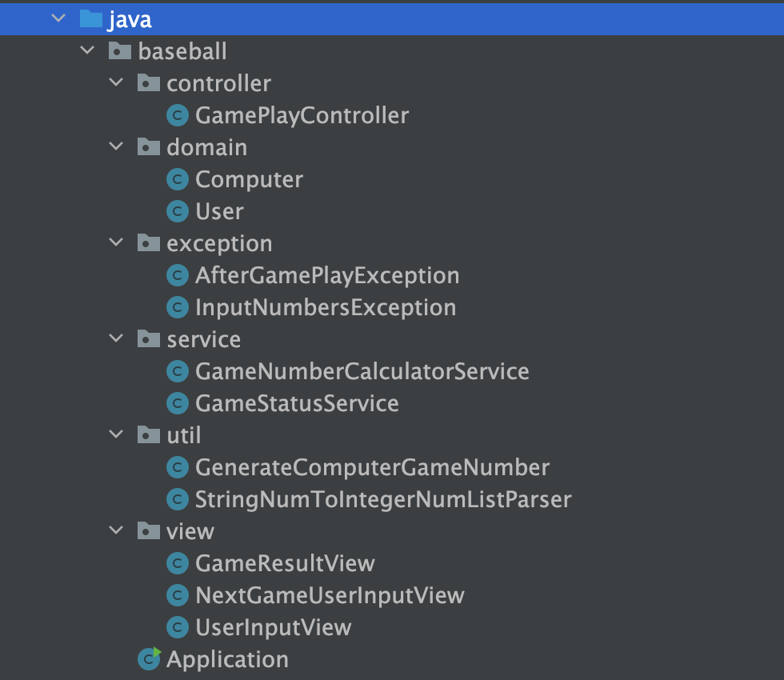Select the service package label
Viewport: 784px width, 680px height.
[x=204, y=339]
